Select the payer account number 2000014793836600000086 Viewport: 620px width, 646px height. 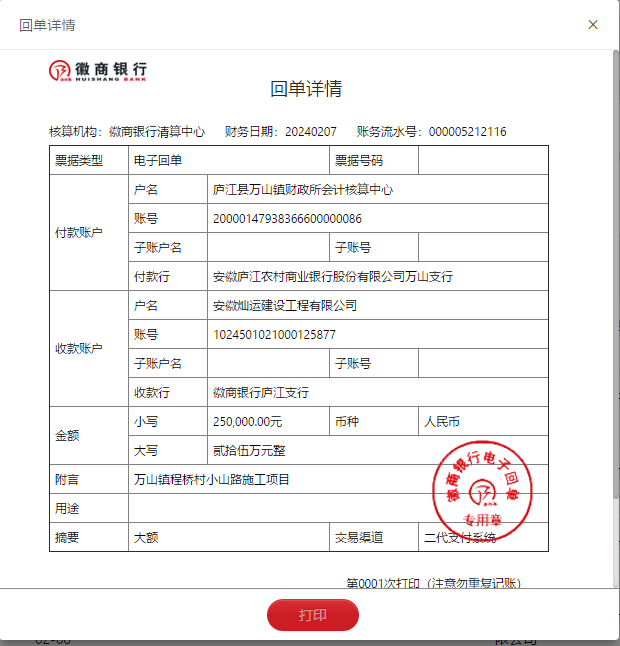coord(287,218)
